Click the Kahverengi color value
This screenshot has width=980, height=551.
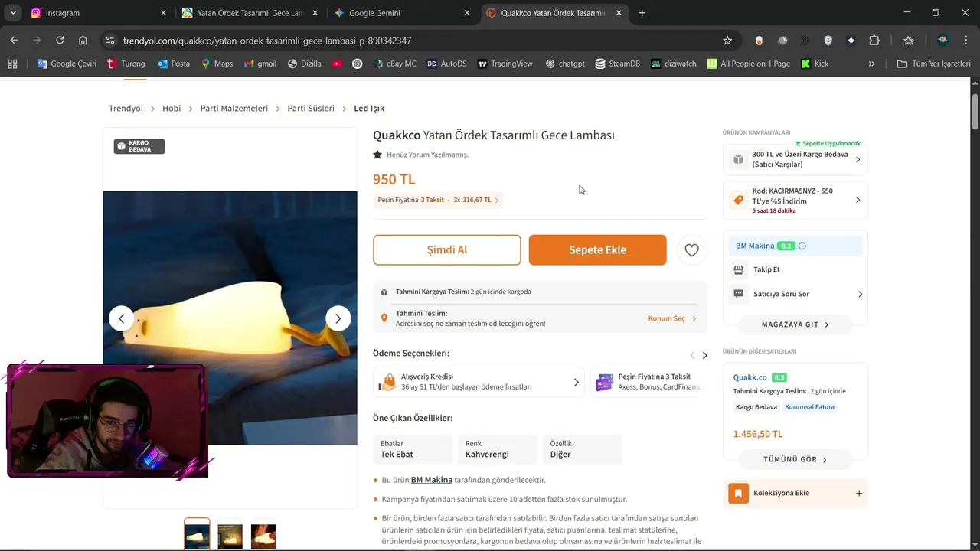(487, 455)
